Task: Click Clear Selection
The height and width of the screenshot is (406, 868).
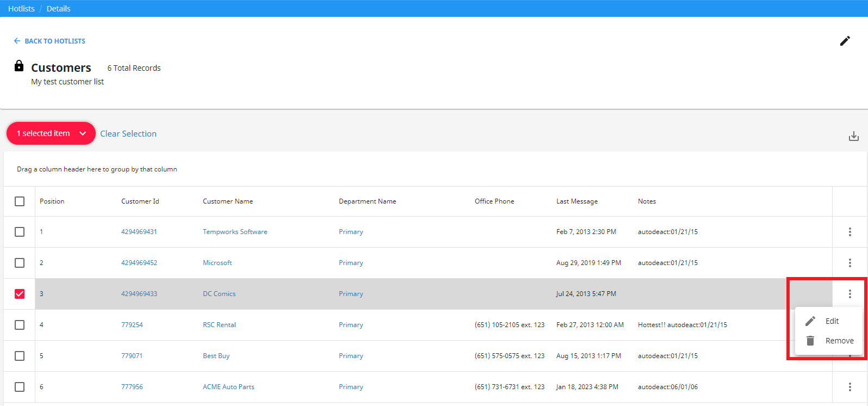Action: click(128, 134)
